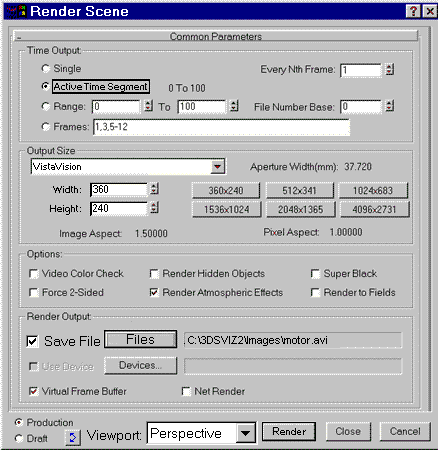Uncheck Render Atmospheric Effects
The height and width of the screenshot is (450, 438).
(x=154, y=293)
